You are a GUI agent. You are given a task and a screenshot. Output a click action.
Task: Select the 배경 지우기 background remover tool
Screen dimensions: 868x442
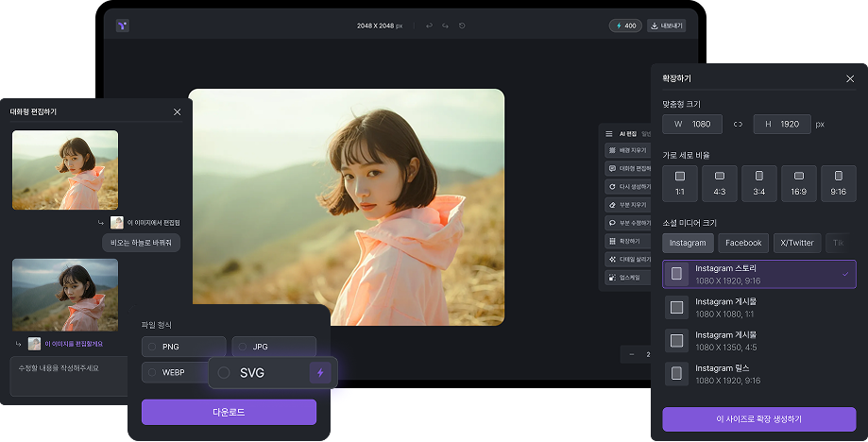pyautogui.click(x=627, y=150)
